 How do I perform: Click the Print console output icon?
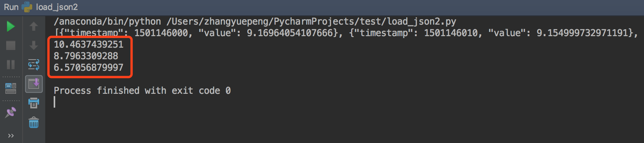point(34,103)
